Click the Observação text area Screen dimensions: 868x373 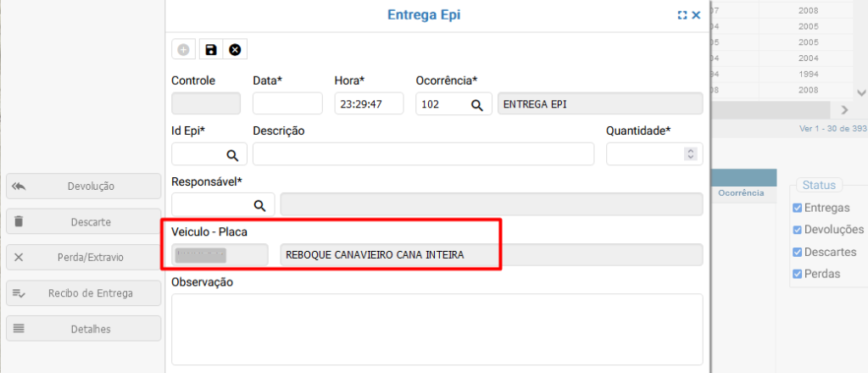[x=437, y=329]
